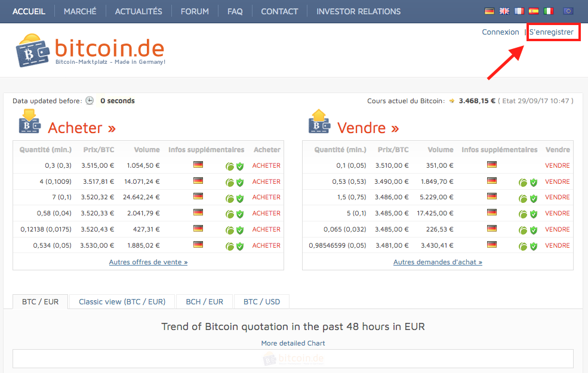Open the Acheter » heading link

82,128
